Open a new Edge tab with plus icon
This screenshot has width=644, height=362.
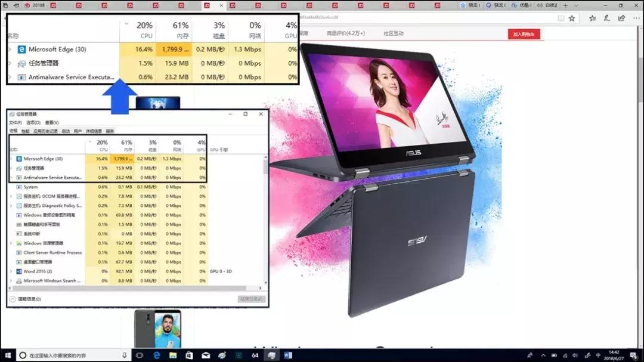click(x=565, y=5)
